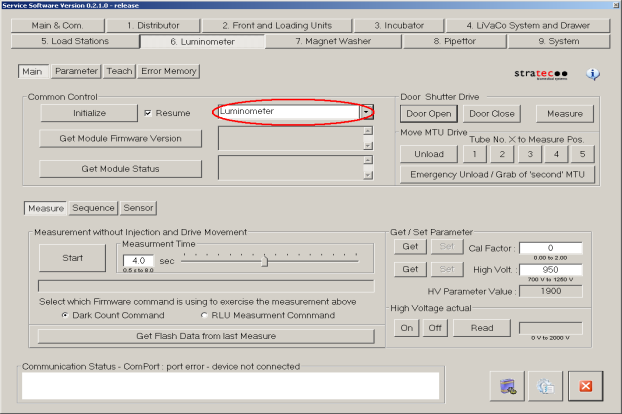The height and width of the screenshot is (414, 622).
Task: Click the blue info icon
Action: (593, 74)
